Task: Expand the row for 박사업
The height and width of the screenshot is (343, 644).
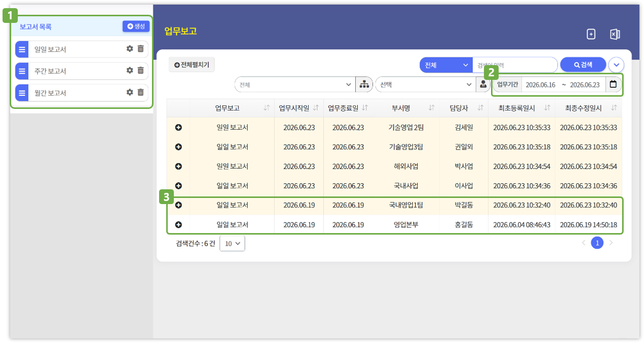Action: (x=178, y=166)
